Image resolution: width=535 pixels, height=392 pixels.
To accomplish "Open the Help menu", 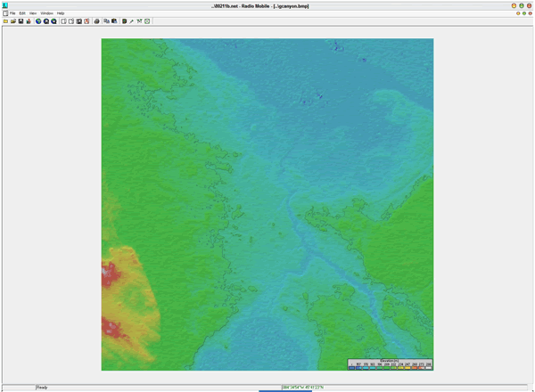I will tap(61, 13).
